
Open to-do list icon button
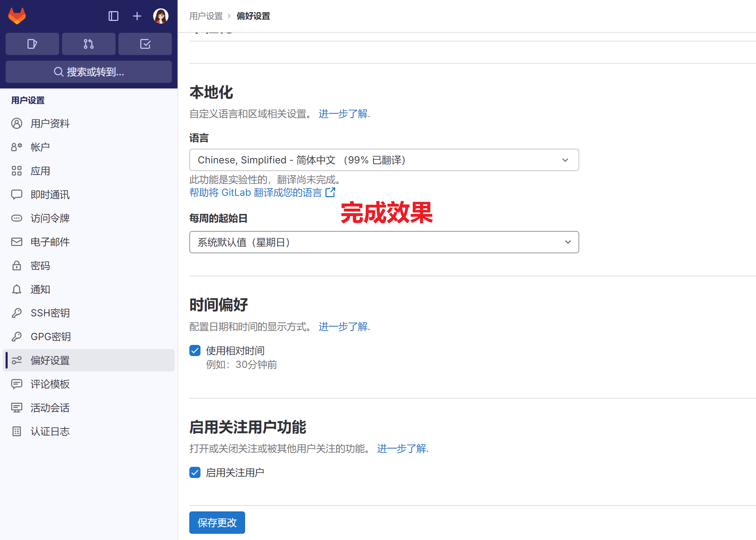pyautogui.click(x=145, y=44)
